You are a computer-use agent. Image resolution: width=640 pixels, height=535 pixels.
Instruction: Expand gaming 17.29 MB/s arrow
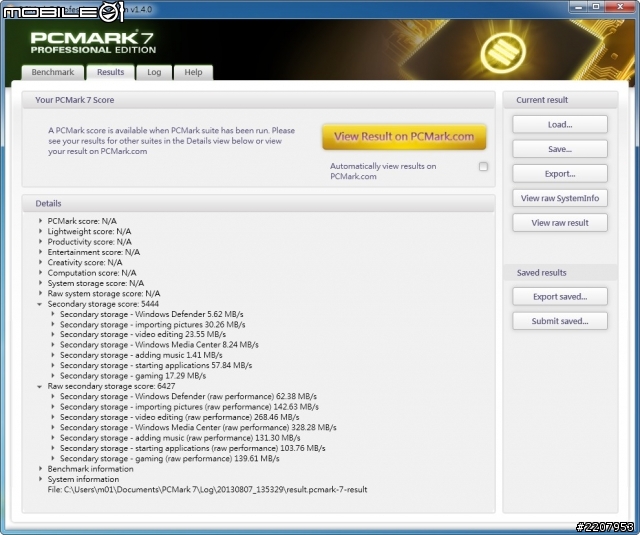53,375
